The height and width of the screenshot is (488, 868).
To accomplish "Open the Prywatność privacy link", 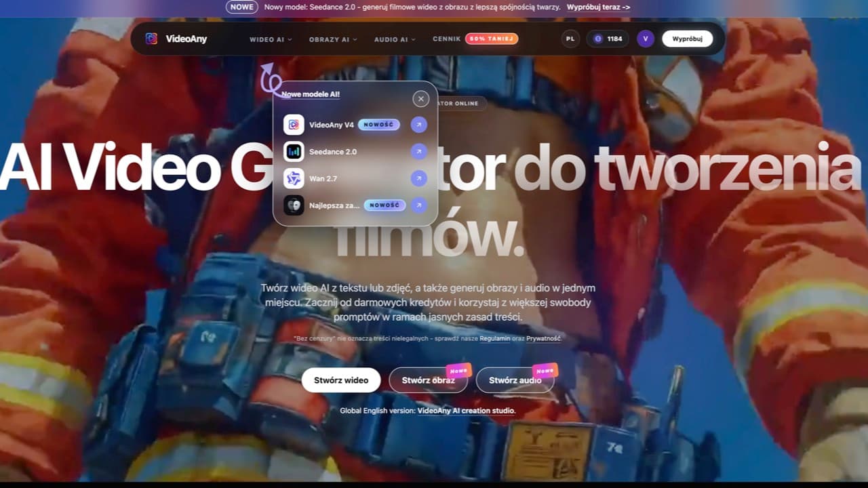I will click(543, 338).
